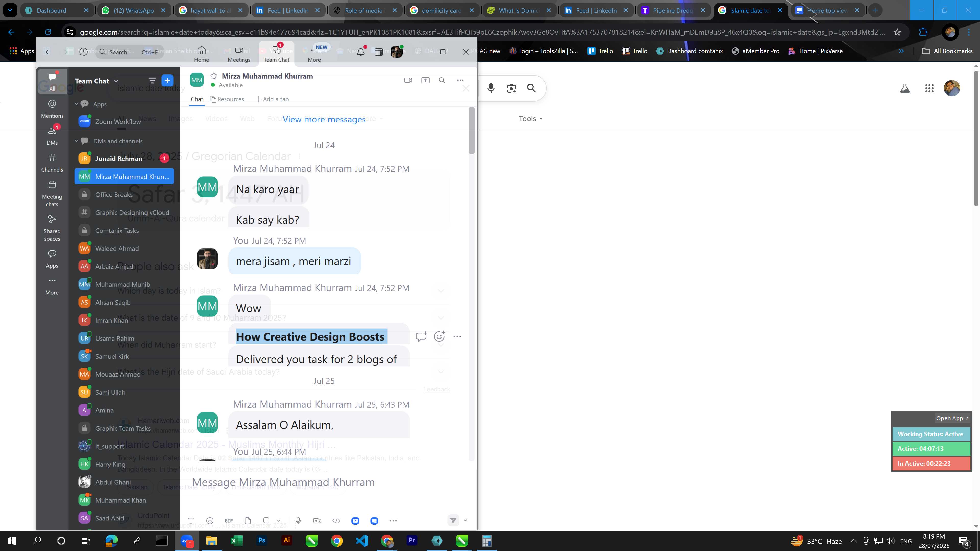Open screenshot dropdown arrow in composer

279,521
